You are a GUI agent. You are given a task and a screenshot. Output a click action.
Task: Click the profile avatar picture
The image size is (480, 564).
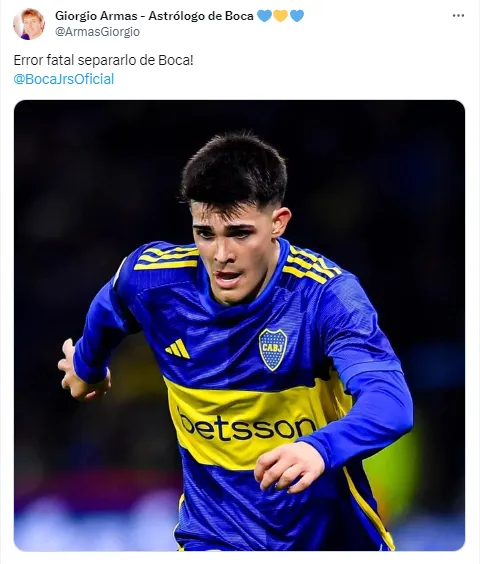coord(29,24)
